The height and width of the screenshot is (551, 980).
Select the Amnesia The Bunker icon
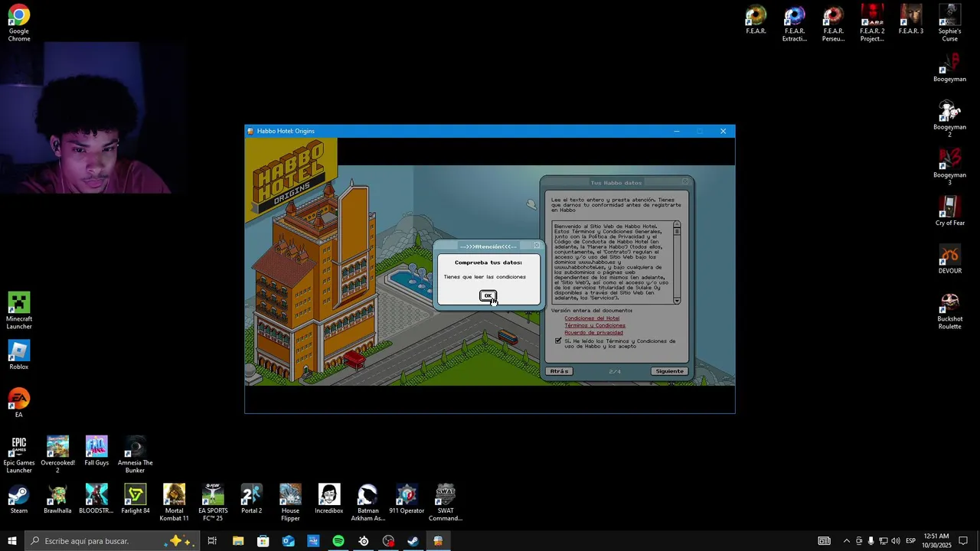tap(136, 454)
